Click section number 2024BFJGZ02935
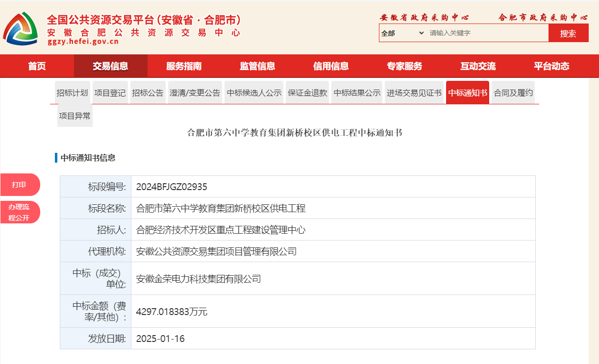The height and width of the screenshot is (364, 599). (172, 187)
